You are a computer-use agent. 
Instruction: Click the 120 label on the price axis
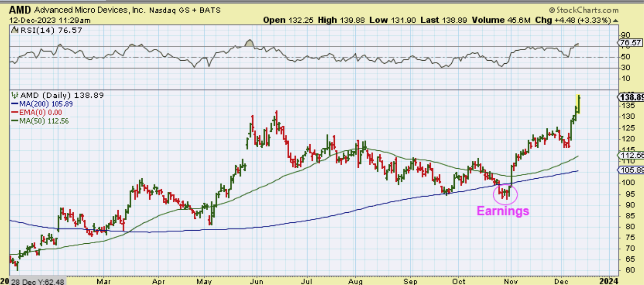point(628,139)
